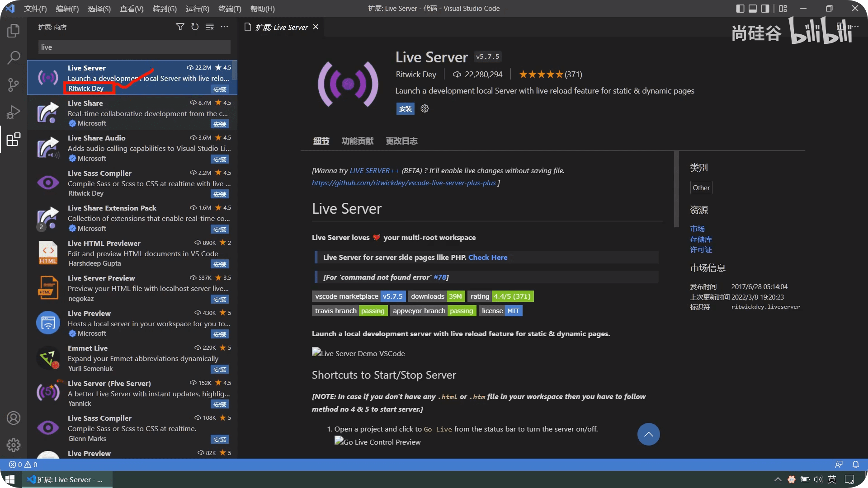Open the vscode-live-server-plus-plus GitHub link
The image size is (868, 488).
[404, 183]
